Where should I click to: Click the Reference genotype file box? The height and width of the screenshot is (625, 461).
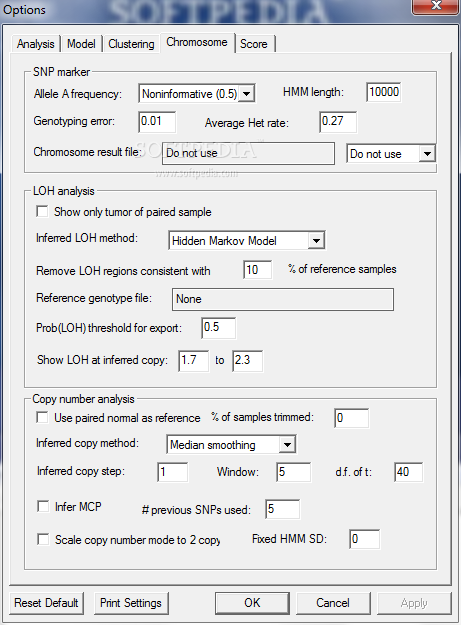click(283, 299)
